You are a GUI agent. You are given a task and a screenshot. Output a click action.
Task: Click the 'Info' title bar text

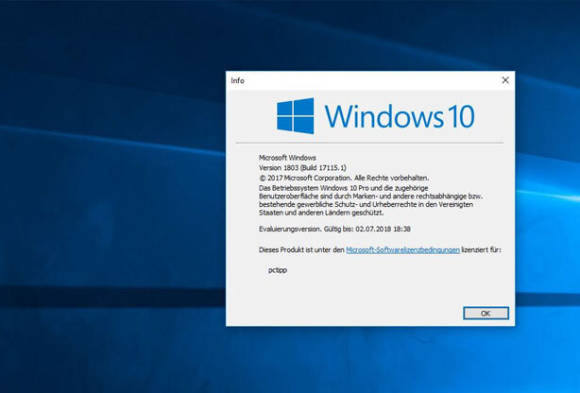click(237, 81)
